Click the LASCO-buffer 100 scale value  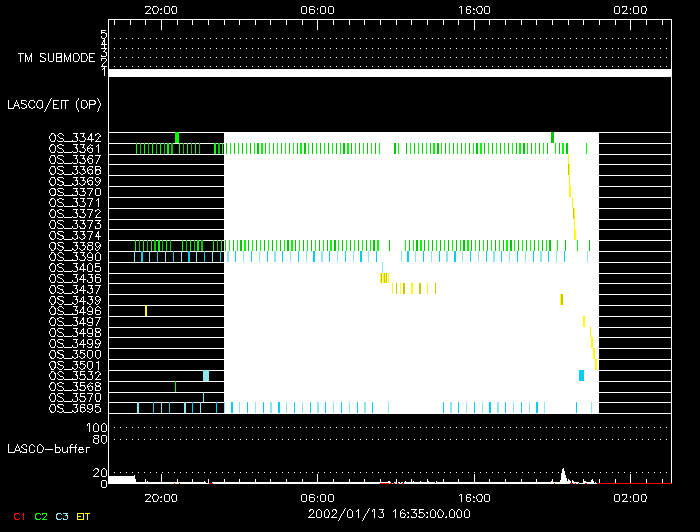(97, 428)
